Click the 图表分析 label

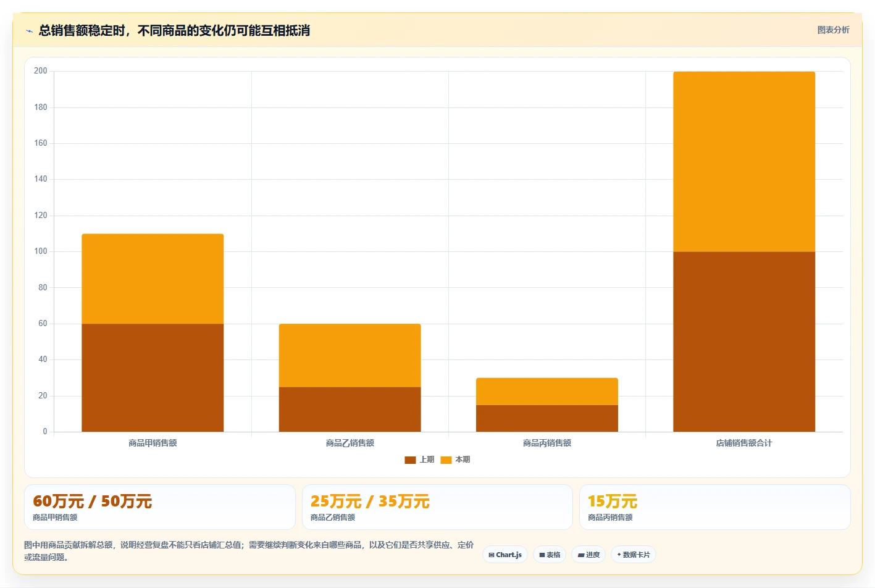(833, 30)
